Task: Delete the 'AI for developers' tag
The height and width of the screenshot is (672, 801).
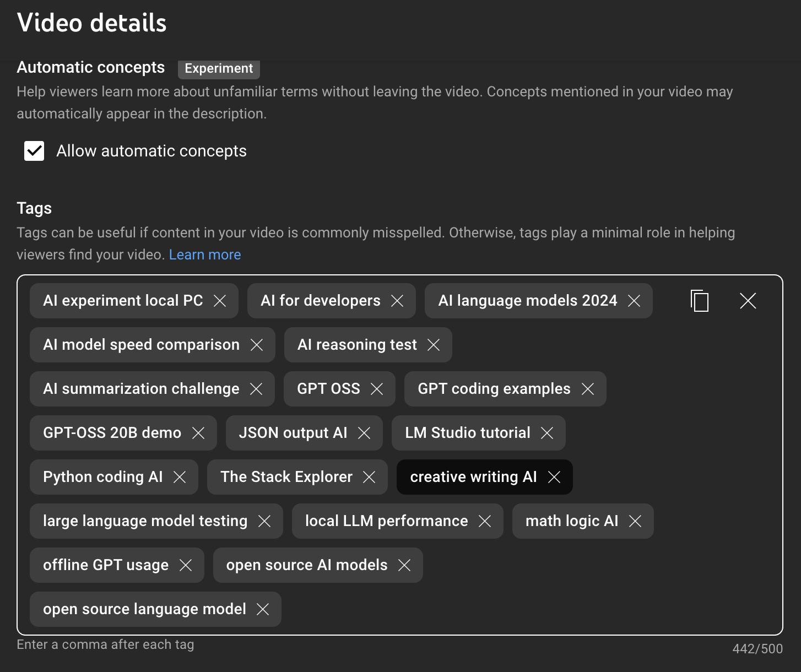Action: pos(397,301)
